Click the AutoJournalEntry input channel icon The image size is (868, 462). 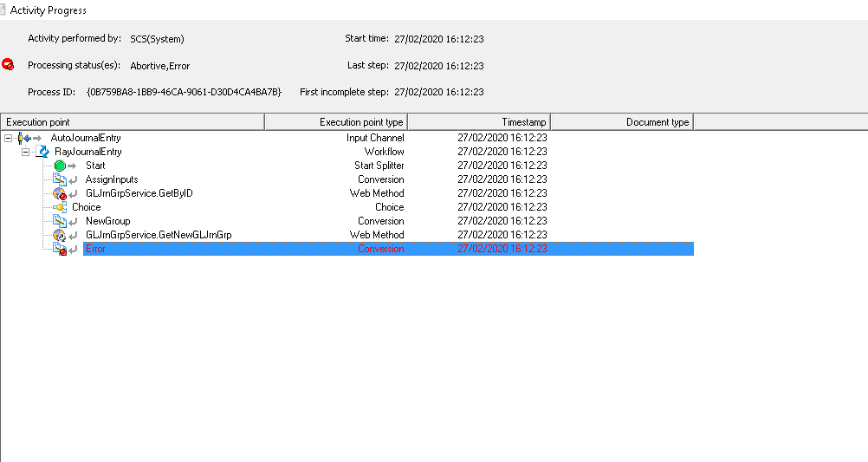24,138
